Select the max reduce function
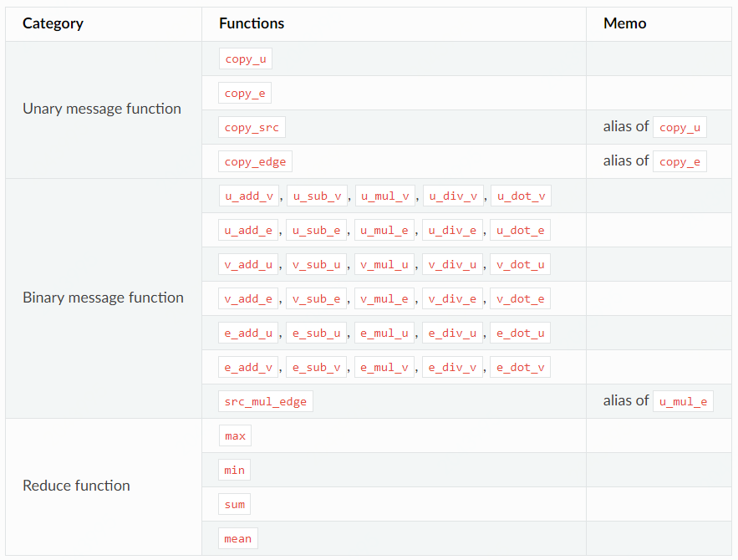 (235, 436)
